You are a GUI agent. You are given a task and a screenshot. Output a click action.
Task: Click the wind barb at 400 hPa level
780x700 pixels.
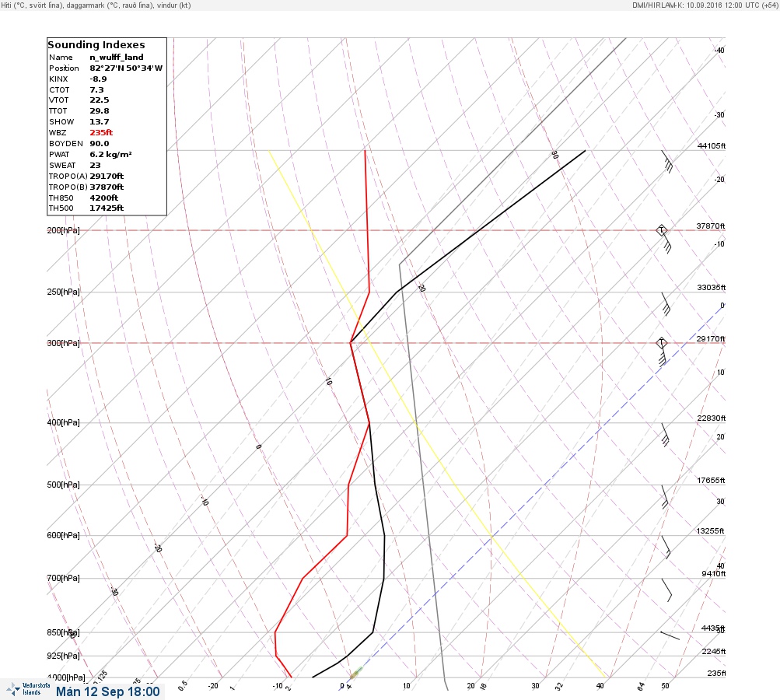tap(665, 435)
